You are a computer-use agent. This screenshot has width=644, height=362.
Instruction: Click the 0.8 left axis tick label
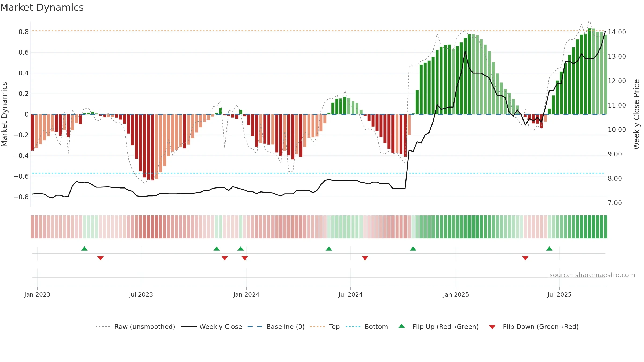click(x=24, y=32)
